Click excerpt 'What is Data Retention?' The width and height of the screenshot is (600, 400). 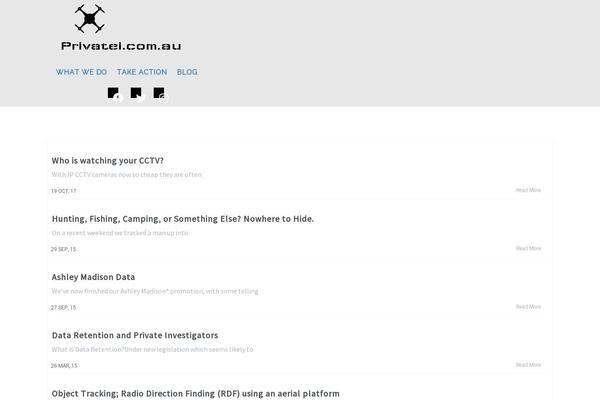(x=152, y=349)
